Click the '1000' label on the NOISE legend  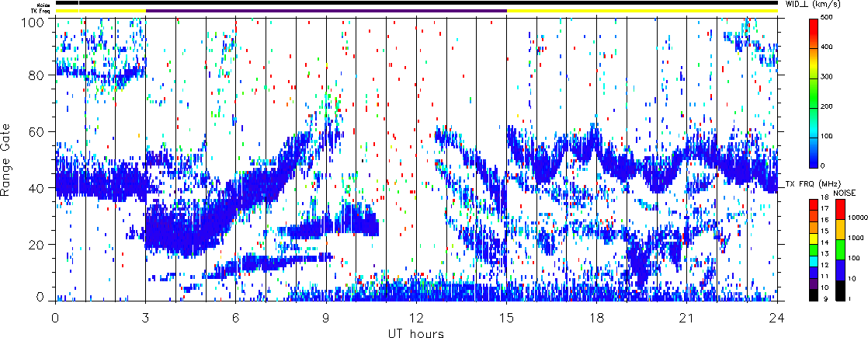(856, 239)
